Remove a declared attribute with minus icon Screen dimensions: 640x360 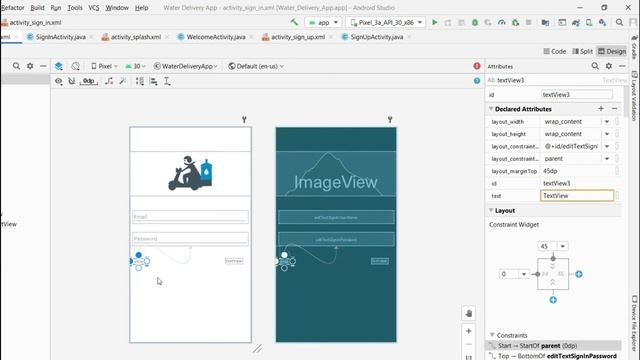click(614, 109)
